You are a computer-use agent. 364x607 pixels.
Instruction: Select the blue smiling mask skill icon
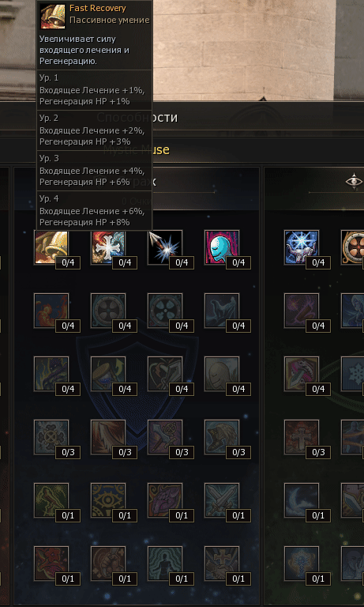pyautogui.click(x=222, y=247)
